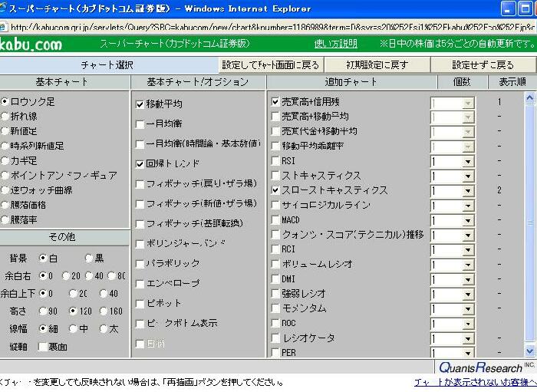
Task: Click scroll-down arrow of chart list
Action: tap(530, 351)
